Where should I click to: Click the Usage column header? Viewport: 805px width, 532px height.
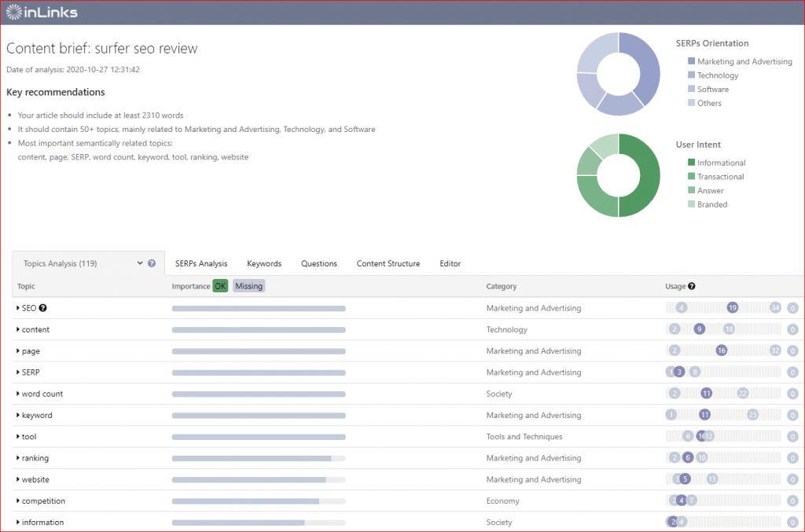675,286
